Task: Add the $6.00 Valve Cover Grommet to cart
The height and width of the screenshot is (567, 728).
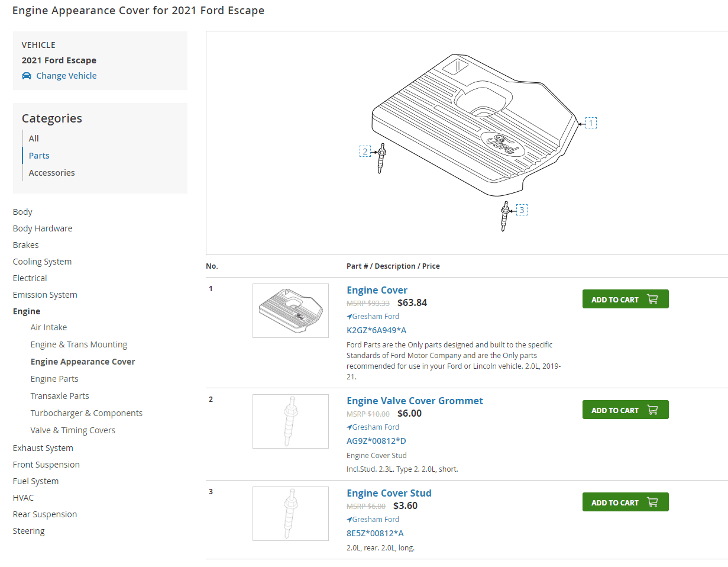Action: (x=626, y=410)
